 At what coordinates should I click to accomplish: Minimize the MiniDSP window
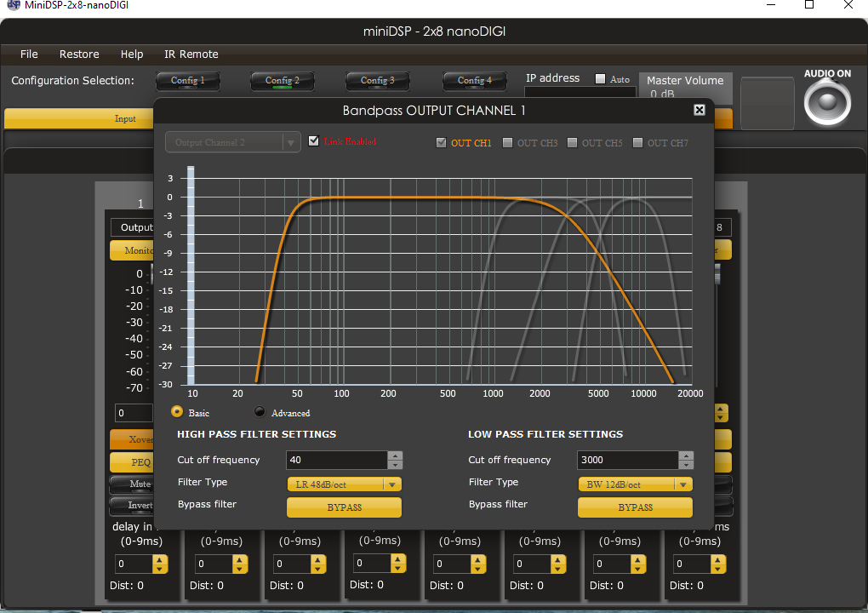pos(771,5)
